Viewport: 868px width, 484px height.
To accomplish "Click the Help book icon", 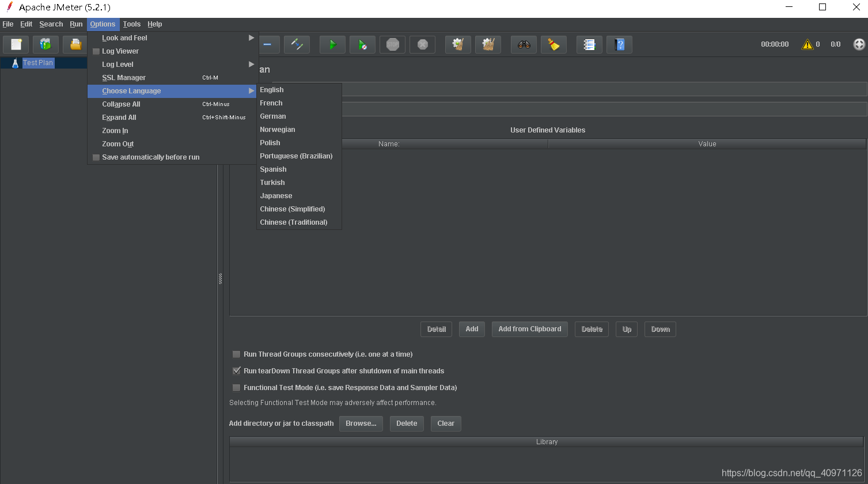I will point(619,44).
